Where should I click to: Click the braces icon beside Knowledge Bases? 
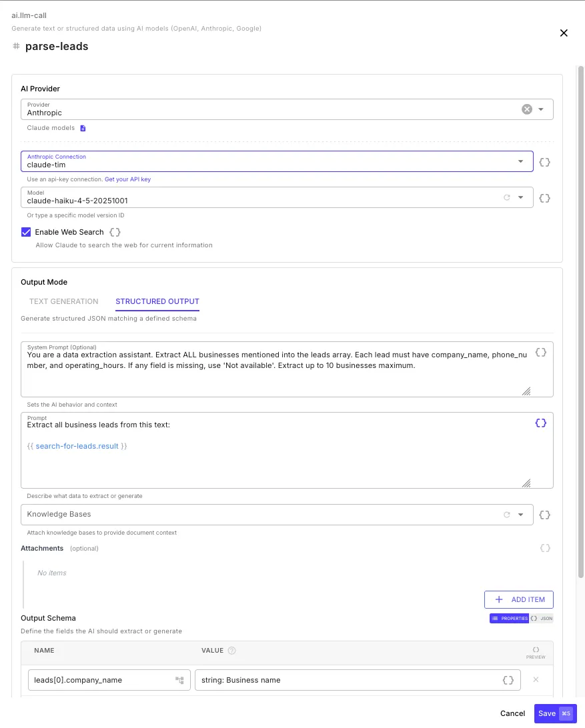coord(544,514)
